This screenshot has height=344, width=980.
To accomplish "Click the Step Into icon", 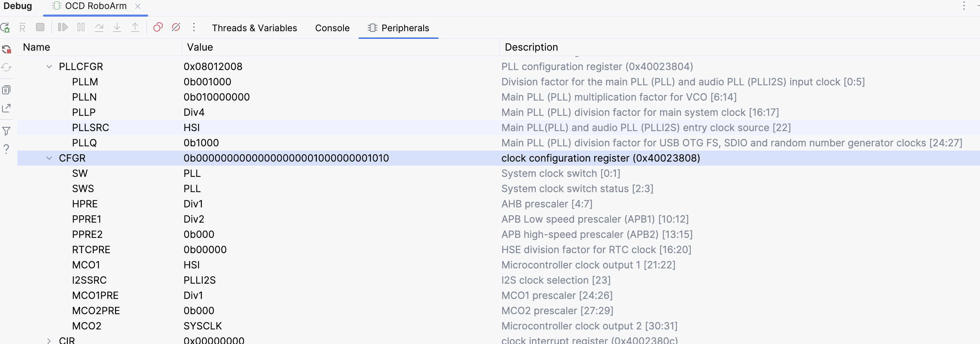I will (117, 27).
